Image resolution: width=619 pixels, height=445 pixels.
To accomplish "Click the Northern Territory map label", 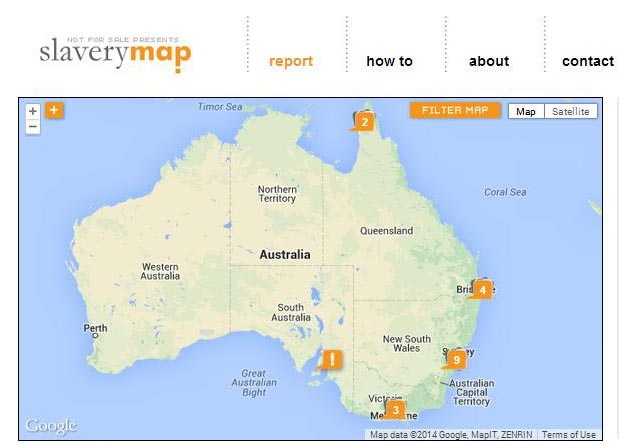I will click(277, 194).
